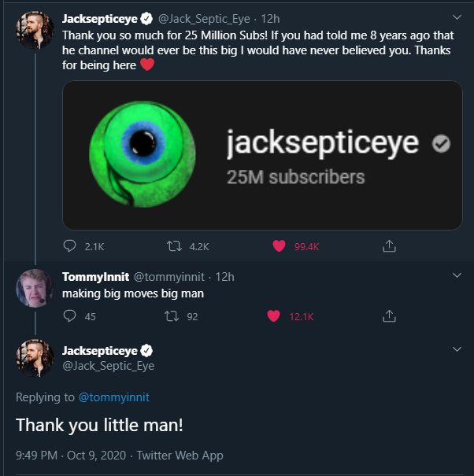Open the jacksepticeye 25M subscribers image
This screenshot has width=474, height=476.
click(262, 155)
